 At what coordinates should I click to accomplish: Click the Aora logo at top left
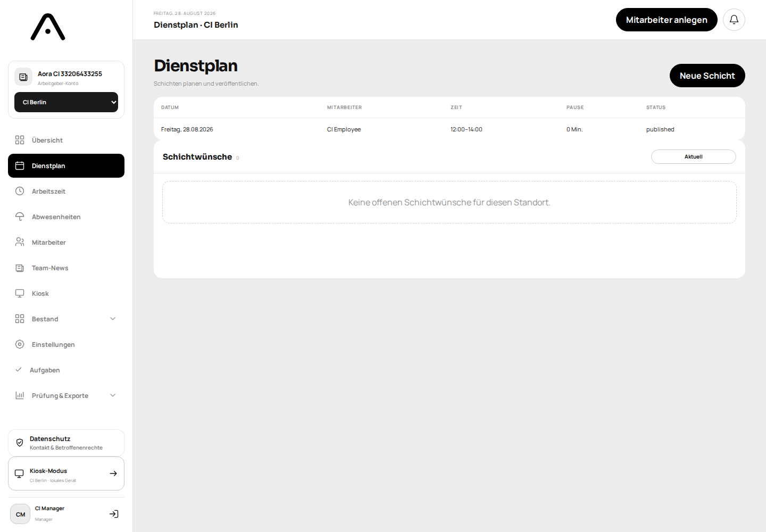pos(48,27)
